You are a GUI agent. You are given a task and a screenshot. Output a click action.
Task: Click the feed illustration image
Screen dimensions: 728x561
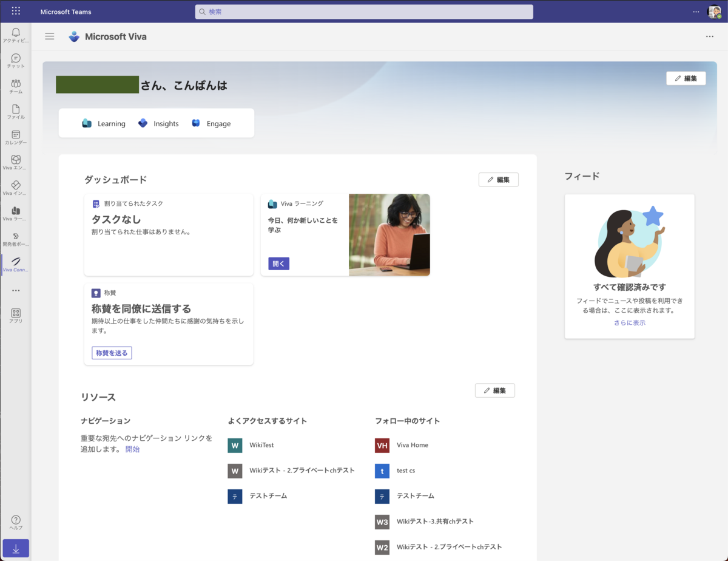click(629, 242)
